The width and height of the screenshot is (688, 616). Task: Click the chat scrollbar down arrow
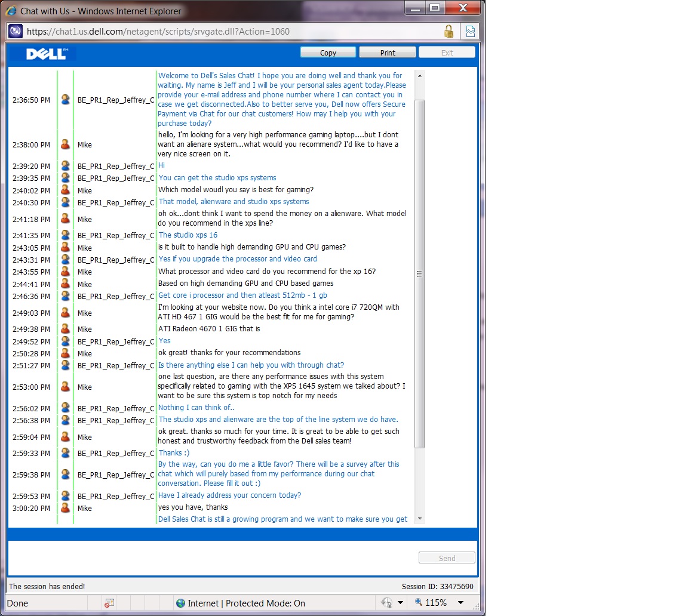click(420, 519)
